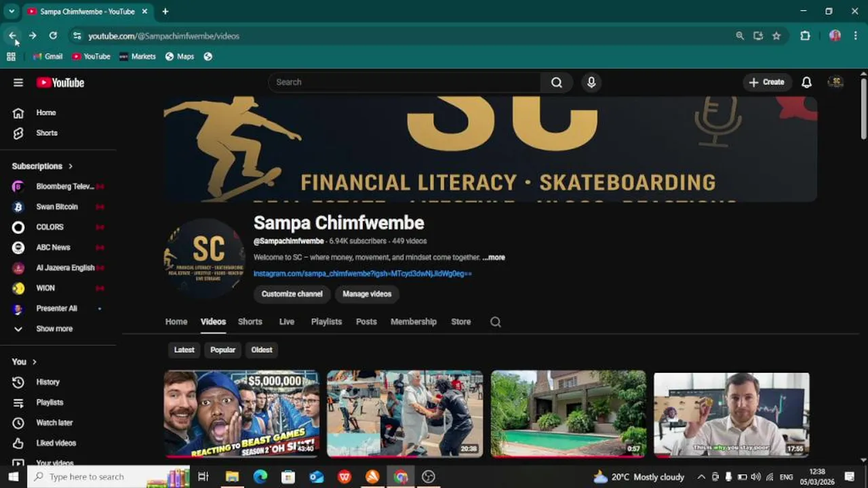
Task: Expand the Subscriptions section chevron
Action: coord(70,166)
